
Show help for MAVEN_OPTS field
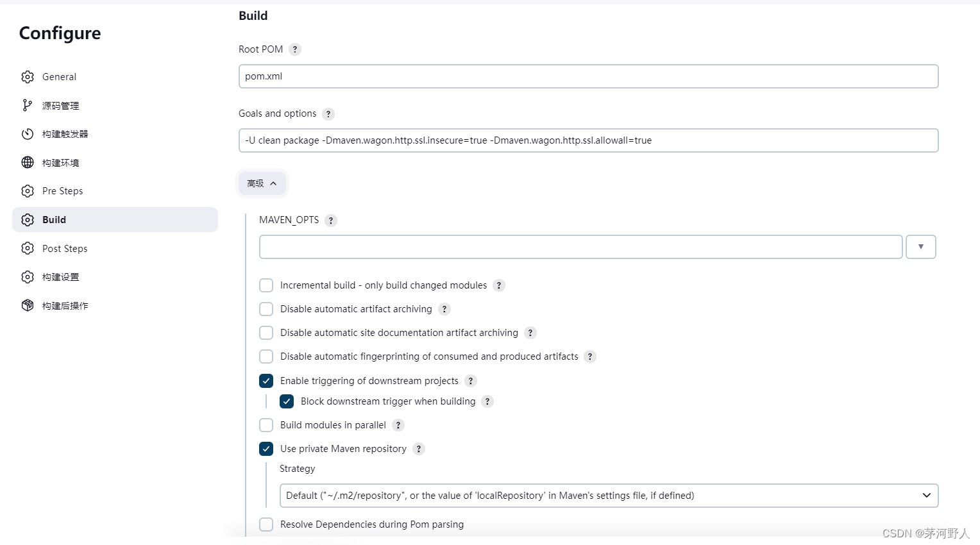[x=331, y=221]
